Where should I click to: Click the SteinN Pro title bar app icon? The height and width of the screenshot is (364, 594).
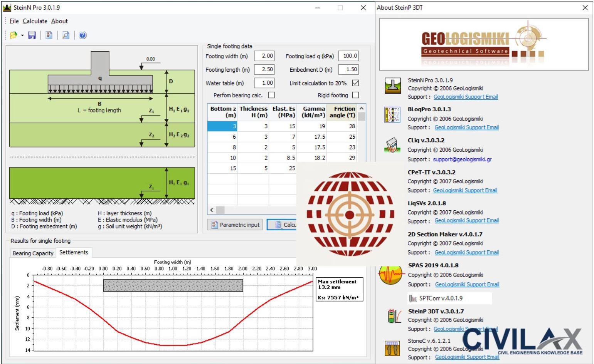[x=7, y=7]
